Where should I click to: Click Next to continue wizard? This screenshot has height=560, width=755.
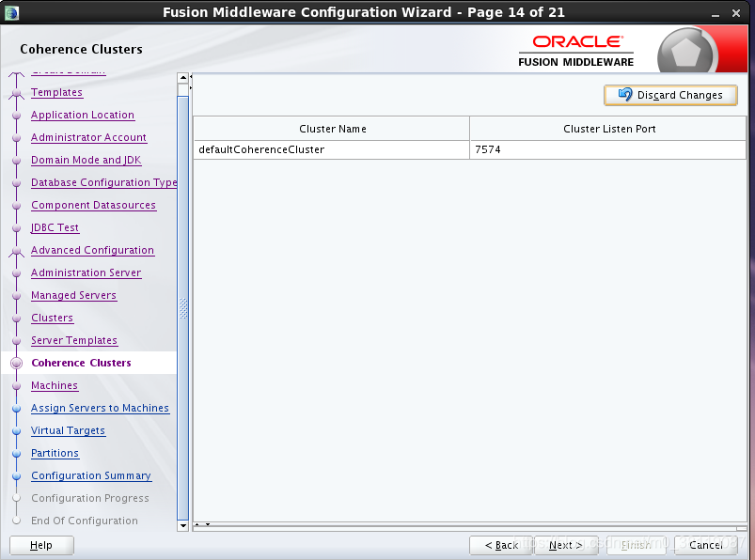pos(566,545)
